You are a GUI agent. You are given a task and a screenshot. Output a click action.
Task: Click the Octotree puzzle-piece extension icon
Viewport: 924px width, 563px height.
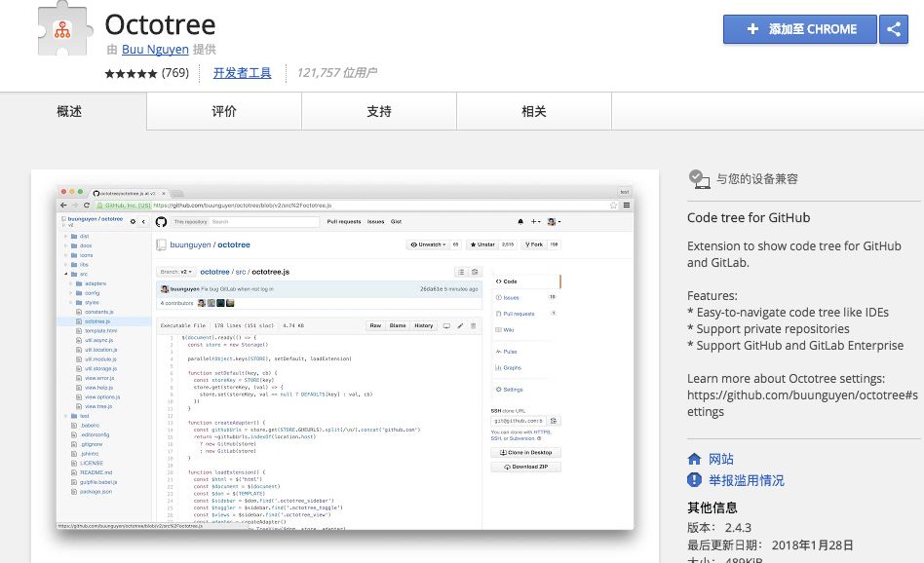[x=62, y=28]
